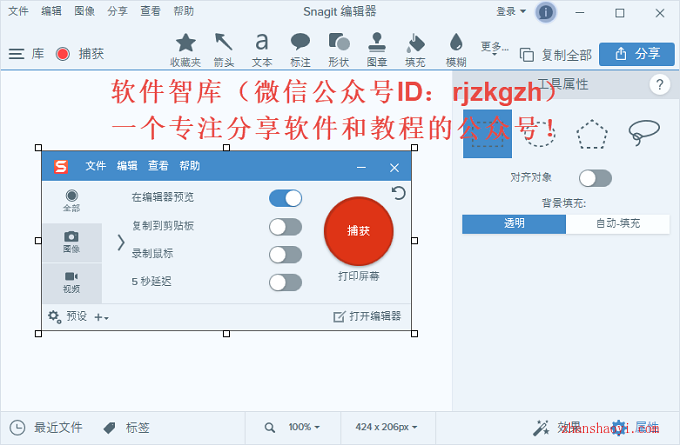Image resolution: width=680 pixels, height=445 pixels.
Task: Choose the polygon selection shape
Action: (592, 134)
